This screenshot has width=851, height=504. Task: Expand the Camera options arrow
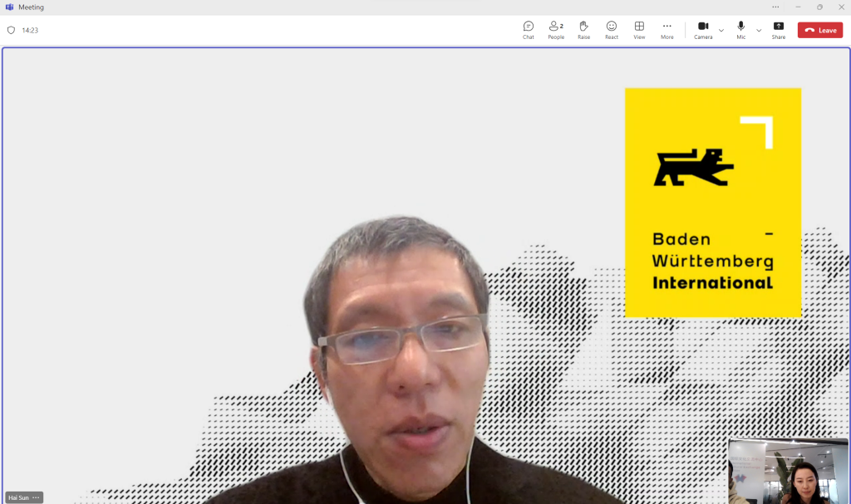(721, 31)
